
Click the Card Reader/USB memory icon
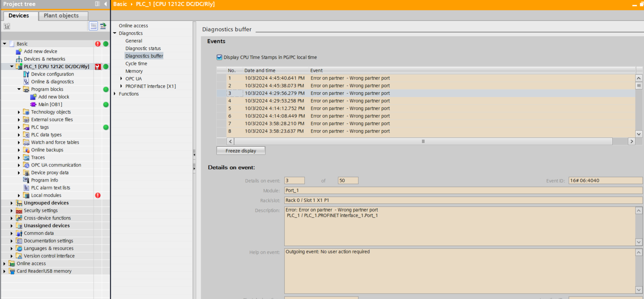[12, 271]
